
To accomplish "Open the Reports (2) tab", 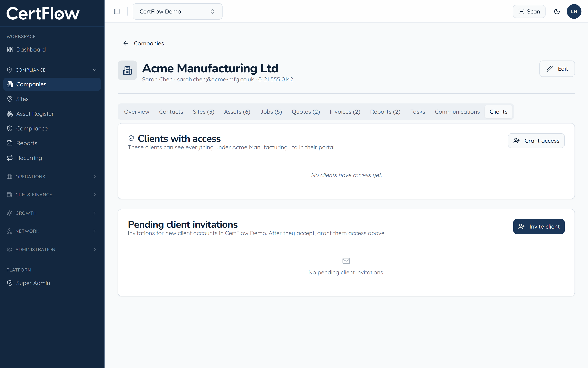I will coord(385,112).
